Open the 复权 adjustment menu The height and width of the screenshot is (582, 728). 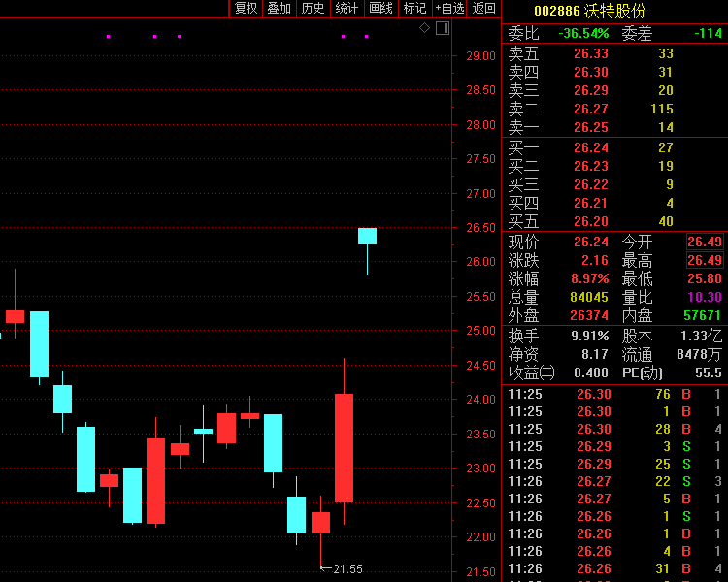(247, 9)
